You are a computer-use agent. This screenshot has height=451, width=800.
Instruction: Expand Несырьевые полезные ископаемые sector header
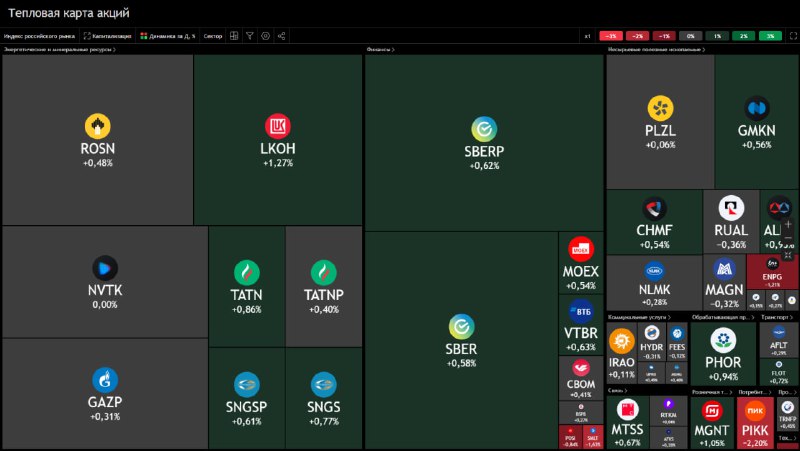[657, 49]
